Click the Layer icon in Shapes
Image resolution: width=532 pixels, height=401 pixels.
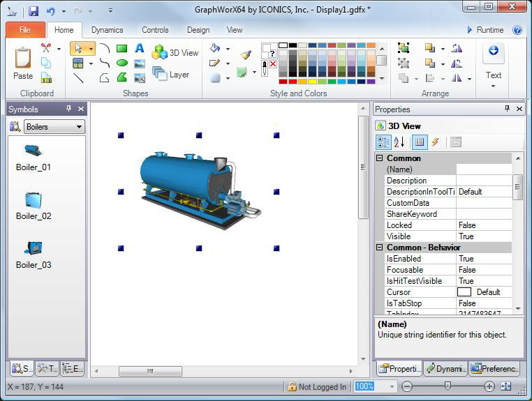[x=171, y=74]
